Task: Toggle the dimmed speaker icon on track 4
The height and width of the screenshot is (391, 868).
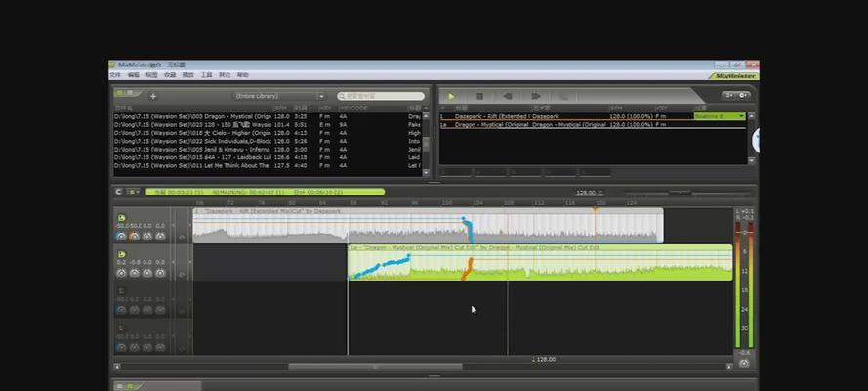Action: pyautogui.click(x=121, y=328)
